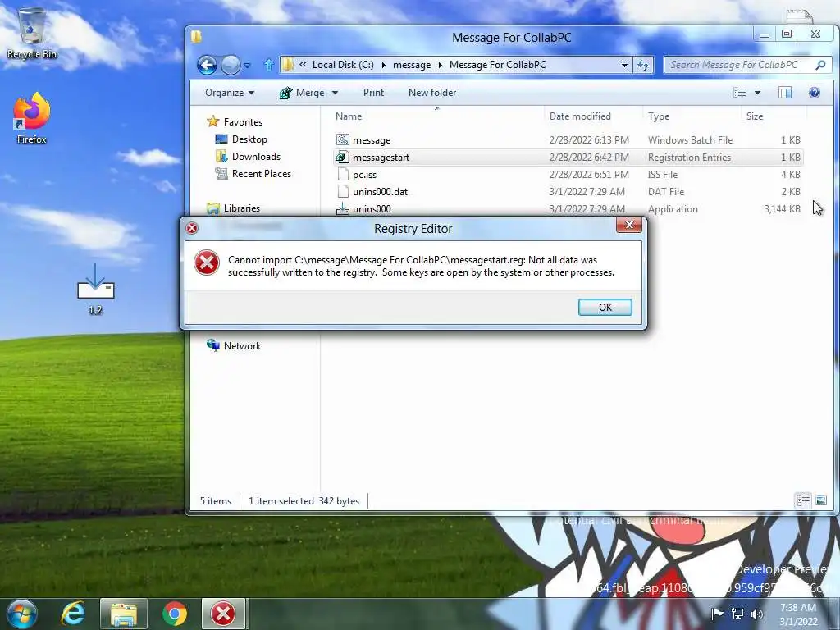840x630 pixels.
Task: Sort by Name column header
Action: pos(349,116)
